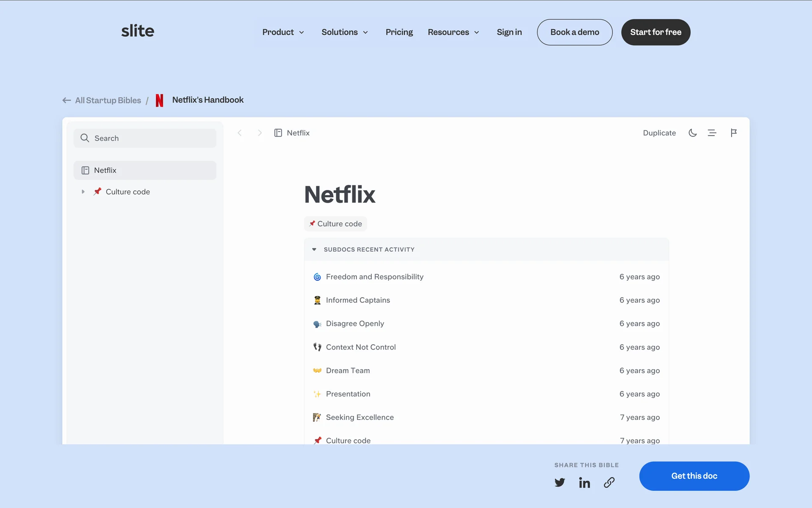
Task: Open table of contents lines icon
Action: pos(712,133)
